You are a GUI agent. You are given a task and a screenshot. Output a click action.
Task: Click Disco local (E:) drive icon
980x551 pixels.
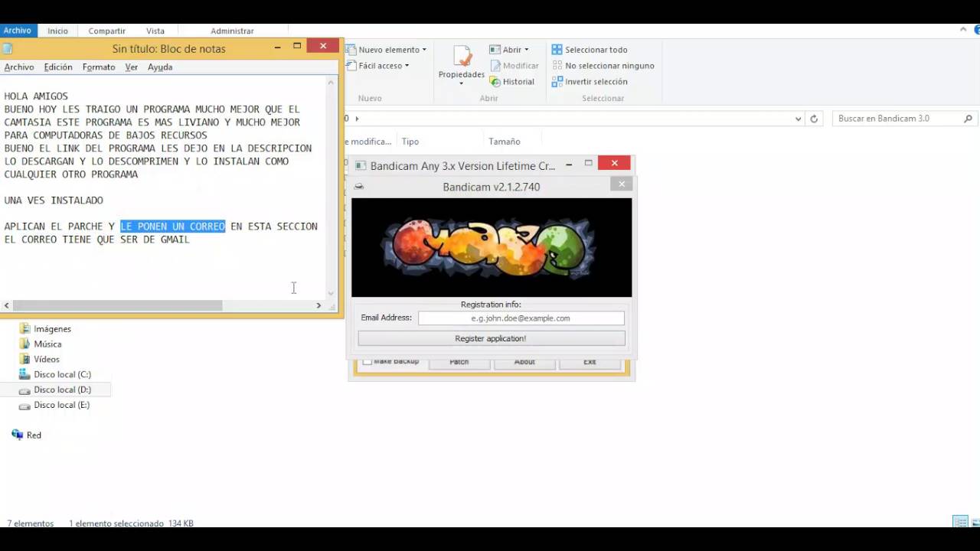click(x=24, y=405)
